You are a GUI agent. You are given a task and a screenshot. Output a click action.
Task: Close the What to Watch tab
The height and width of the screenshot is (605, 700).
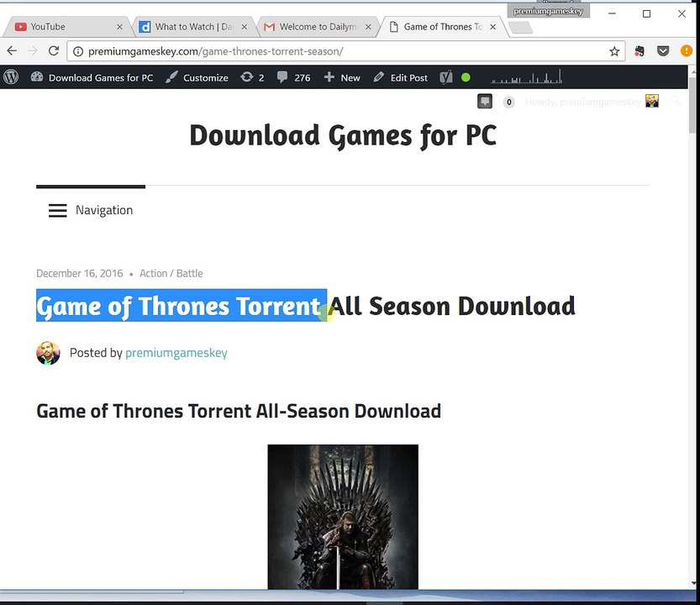tap(245, 27)
